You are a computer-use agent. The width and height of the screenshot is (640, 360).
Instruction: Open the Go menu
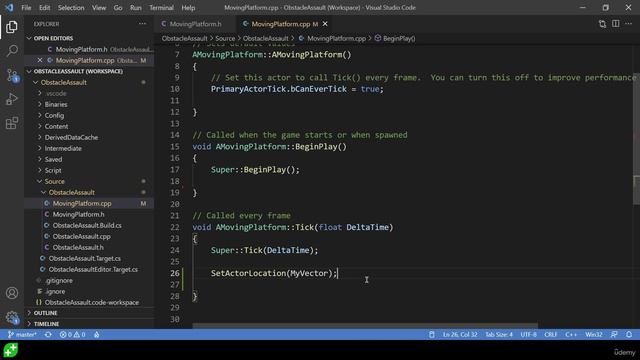click(x=118, y=8)
